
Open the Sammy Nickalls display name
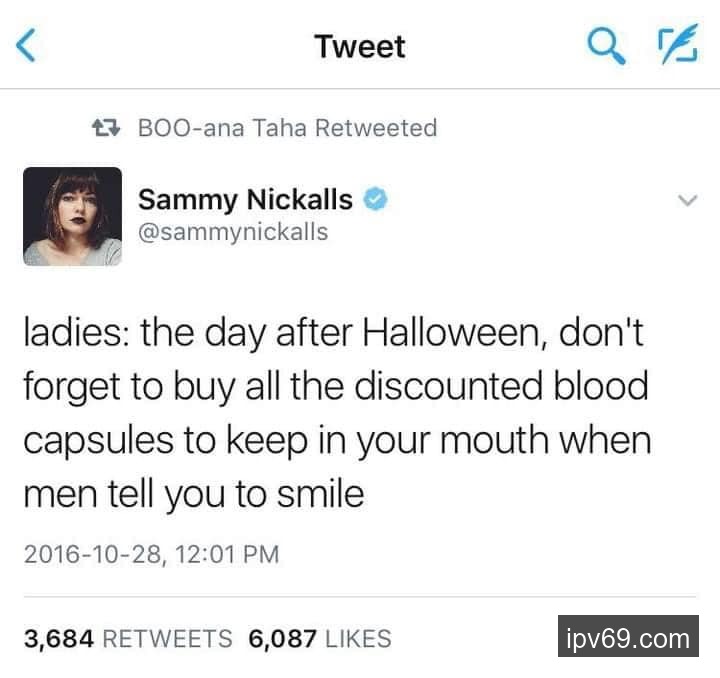point(245,200)
